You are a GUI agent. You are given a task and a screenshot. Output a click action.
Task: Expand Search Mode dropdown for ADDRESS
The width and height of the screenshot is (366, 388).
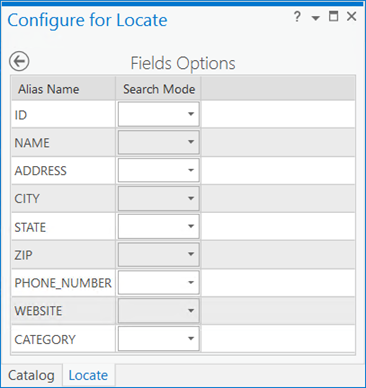point(159,170)
